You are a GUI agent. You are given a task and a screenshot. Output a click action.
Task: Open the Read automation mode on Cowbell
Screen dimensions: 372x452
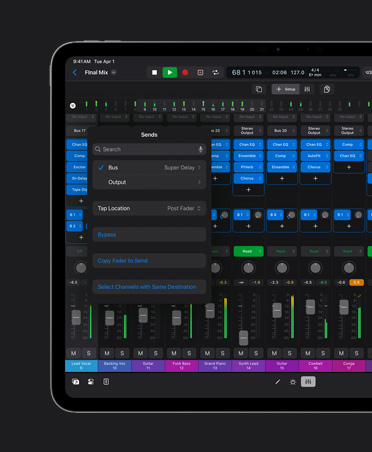[315, 251]
